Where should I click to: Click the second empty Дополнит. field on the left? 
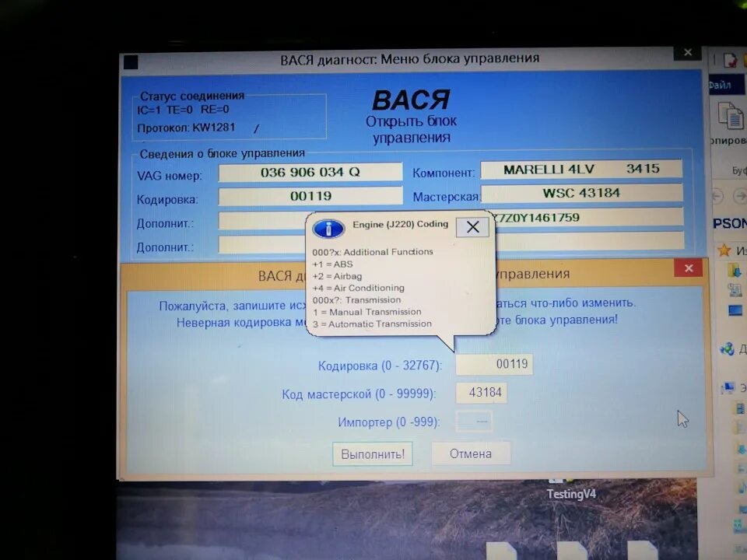click(x=262, y=245)
